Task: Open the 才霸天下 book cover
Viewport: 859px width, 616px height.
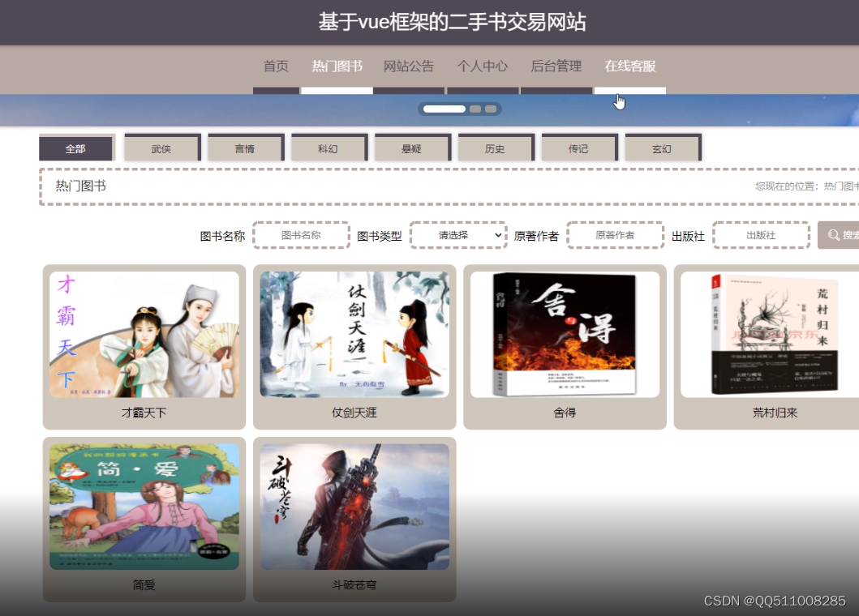Action: pos(144,332)
